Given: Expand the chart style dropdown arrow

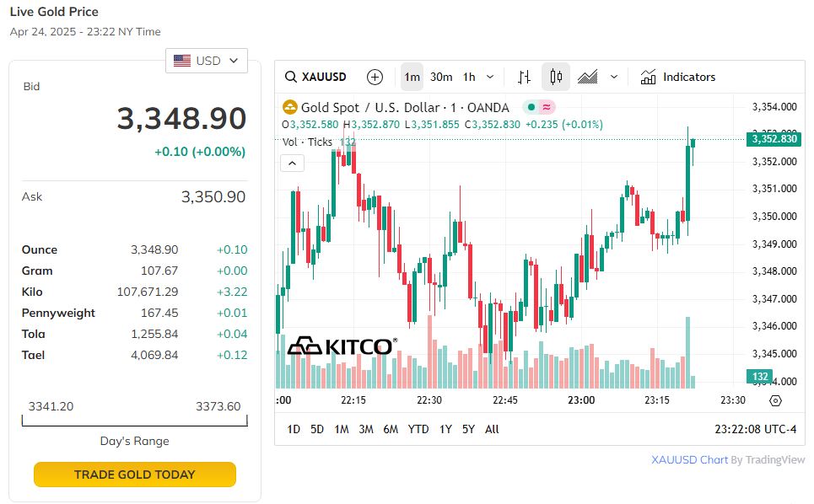Looking at the screenshot, I should click(614, 77).
